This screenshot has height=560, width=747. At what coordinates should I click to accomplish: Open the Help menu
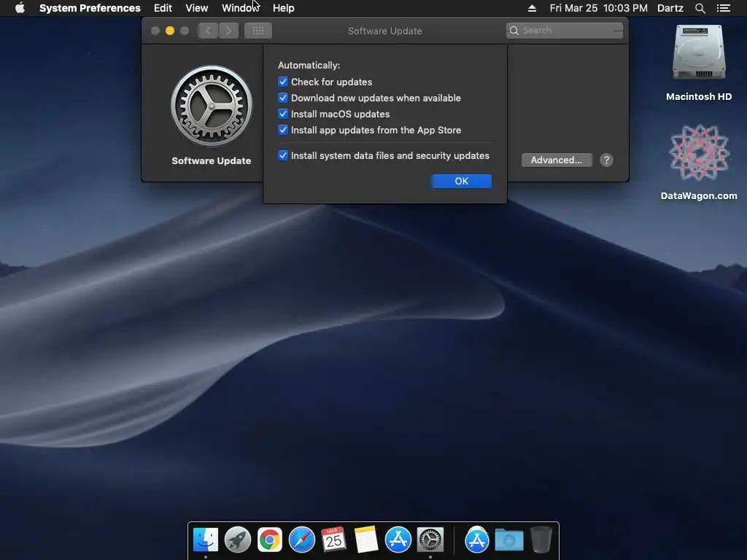(x=284, y=8)
